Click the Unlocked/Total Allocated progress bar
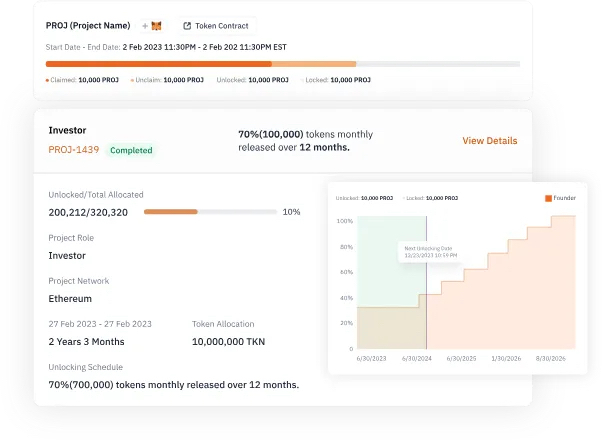Viewport: 602px width, 440px height. [x=210, y=212]
